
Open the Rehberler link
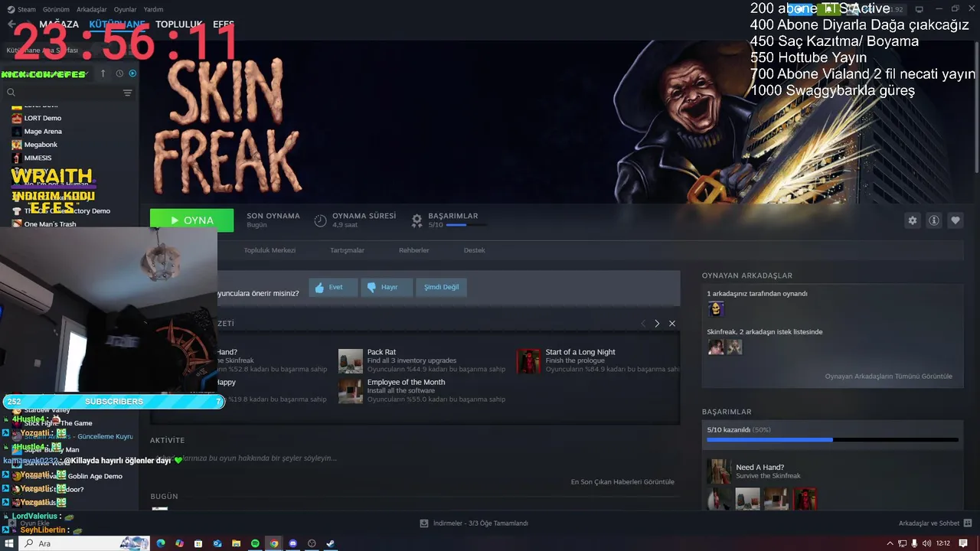coord(413,250)
